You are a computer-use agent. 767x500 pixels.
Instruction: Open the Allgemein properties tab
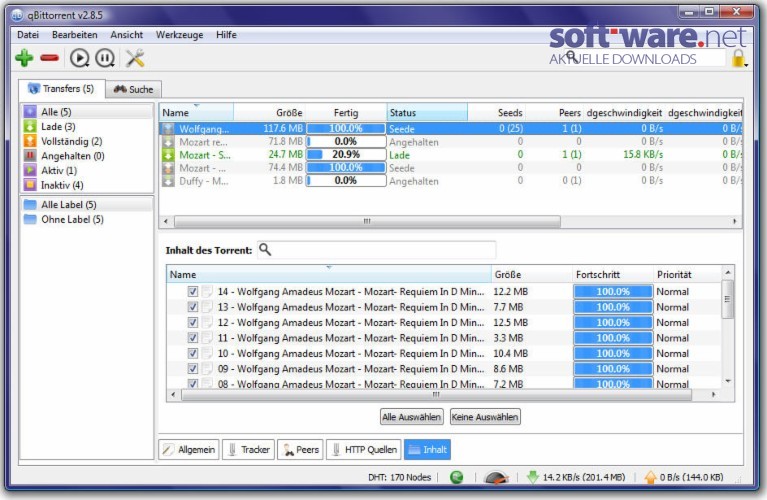click(189, 449)
